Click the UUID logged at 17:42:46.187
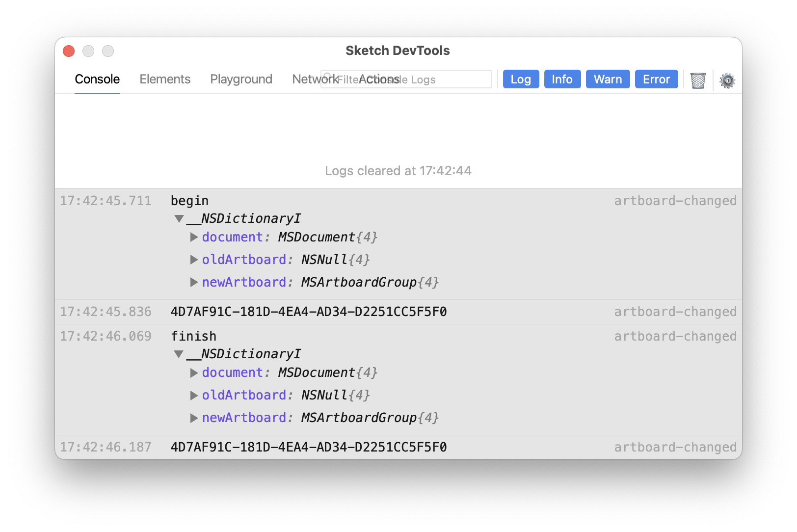797x532 pixels. tap(309, 447)
